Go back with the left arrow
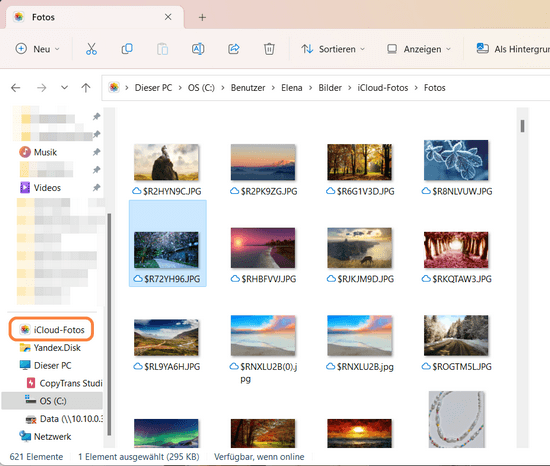 (16, 88)
